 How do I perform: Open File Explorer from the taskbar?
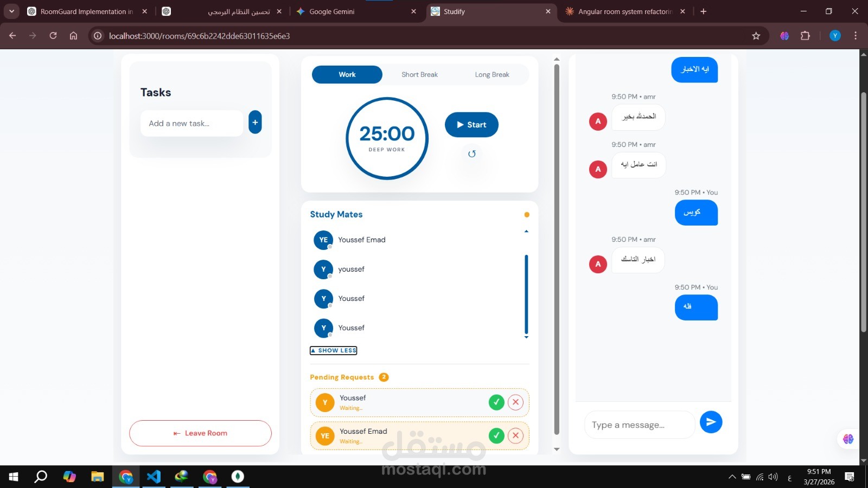point(98,477)
